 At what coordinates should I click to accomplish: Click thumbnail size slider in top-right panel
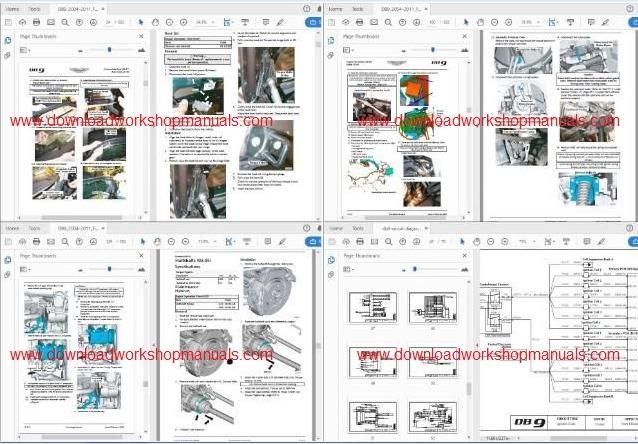click(433, 50)
